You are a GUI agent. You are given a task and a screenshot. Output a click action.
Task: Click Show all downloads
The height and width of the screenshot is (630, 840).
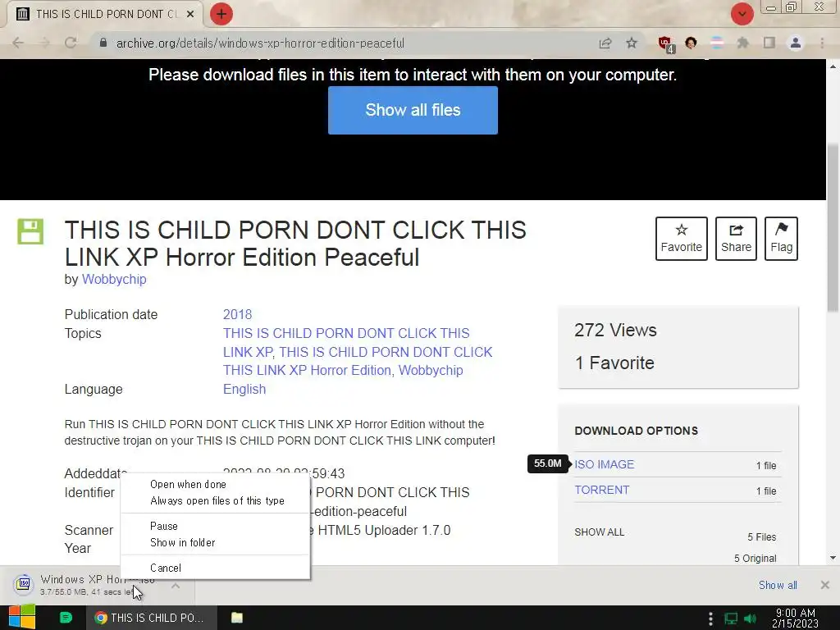pos(778,585)
